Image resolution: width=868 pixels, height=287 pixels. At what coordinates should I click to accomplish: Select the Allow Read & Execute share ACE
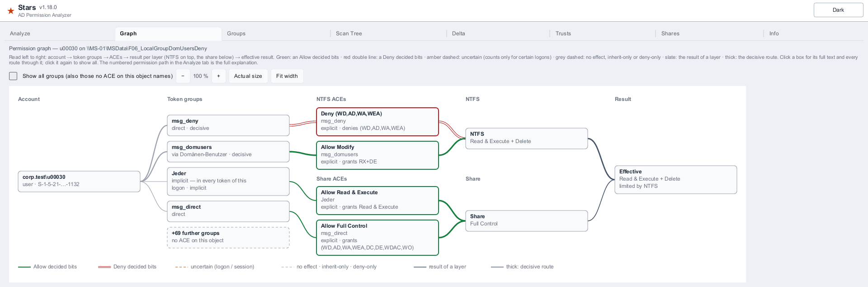pos(377,201)
